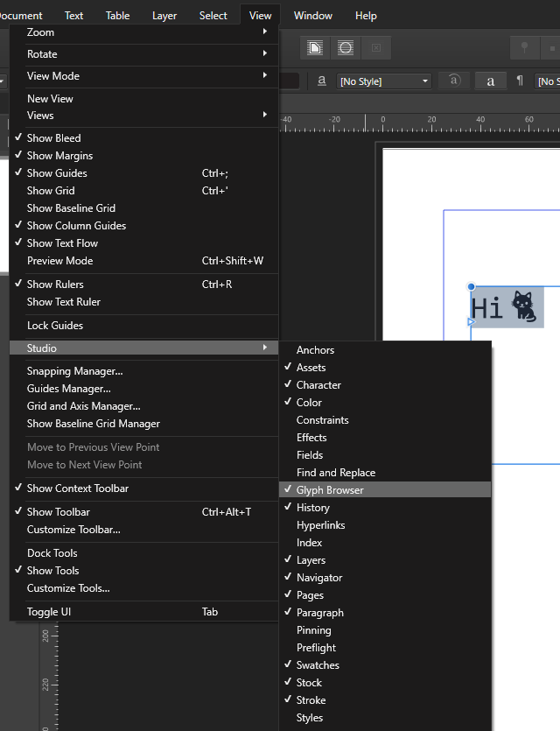560x731 pixels.
Task: Choose New View
Action: pyautogui.click(x=144, y=99)
